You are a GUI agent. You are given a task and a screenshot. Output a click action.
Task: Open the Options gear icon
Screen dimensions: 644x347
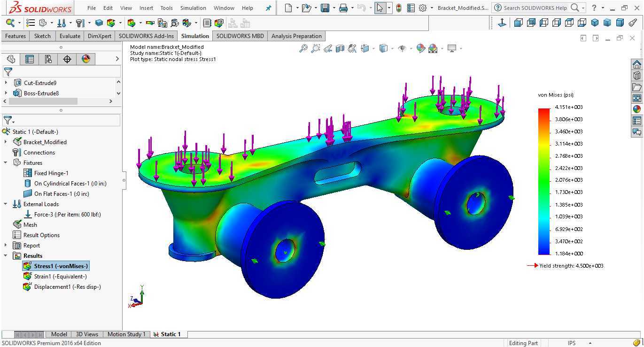(422, 8)
